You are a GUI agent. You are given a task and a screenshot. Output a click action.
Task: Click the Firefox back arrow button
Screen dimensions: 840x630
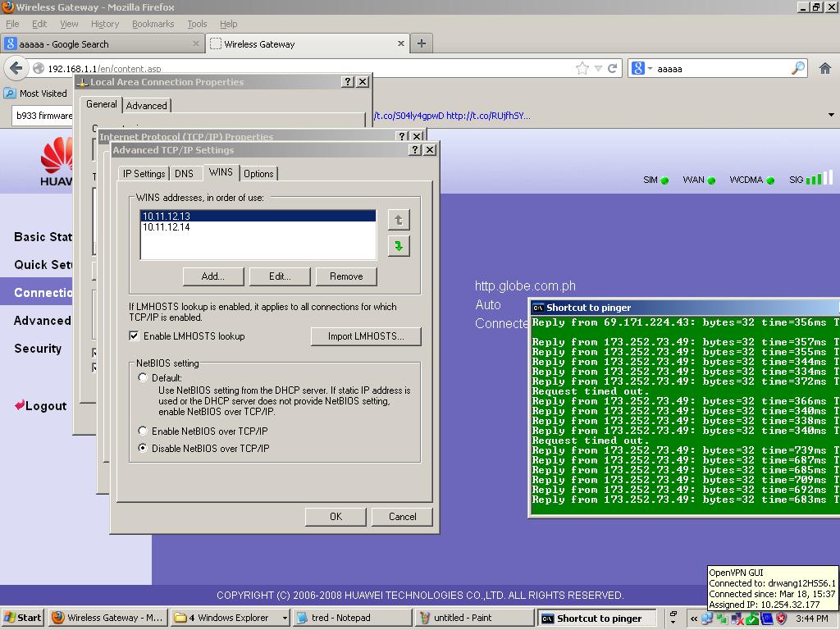[16, 68]
